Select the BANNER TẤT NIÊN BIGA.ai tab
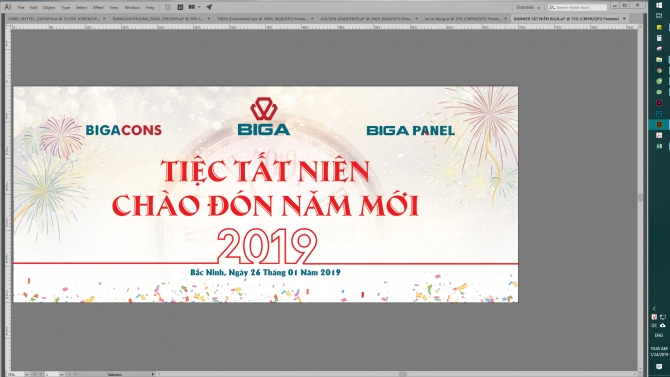Screen dimensions: 670x377 pos(566,19)
